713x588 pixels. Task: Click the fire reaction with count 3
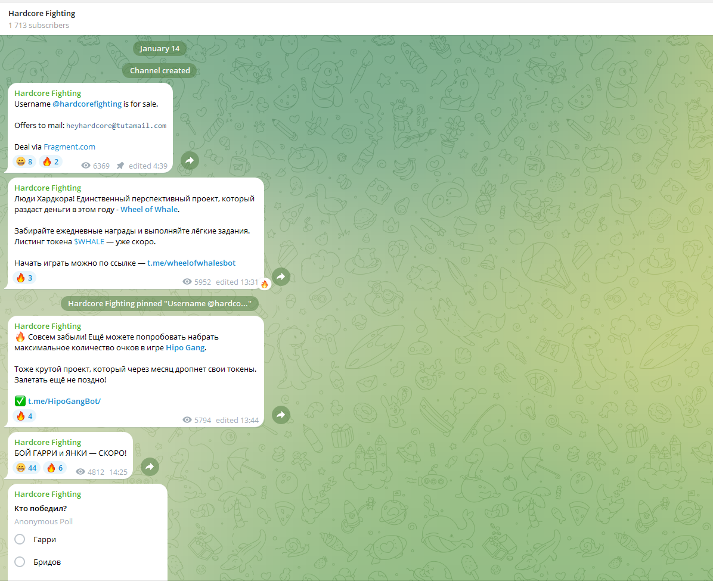tap(24, 278)
